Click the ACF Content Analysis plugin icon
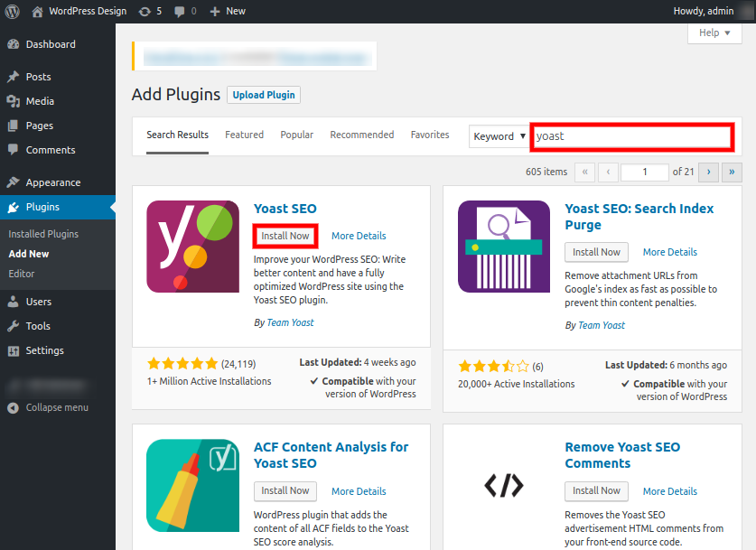 pyautogui.click(x=193, y=485)
